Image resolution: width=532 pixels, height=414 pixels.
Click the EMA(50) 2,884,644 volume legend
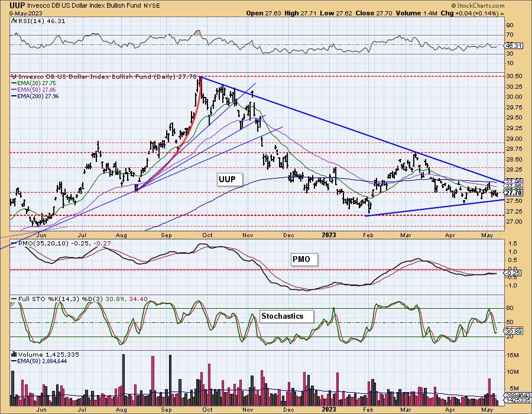click(42, 361)
